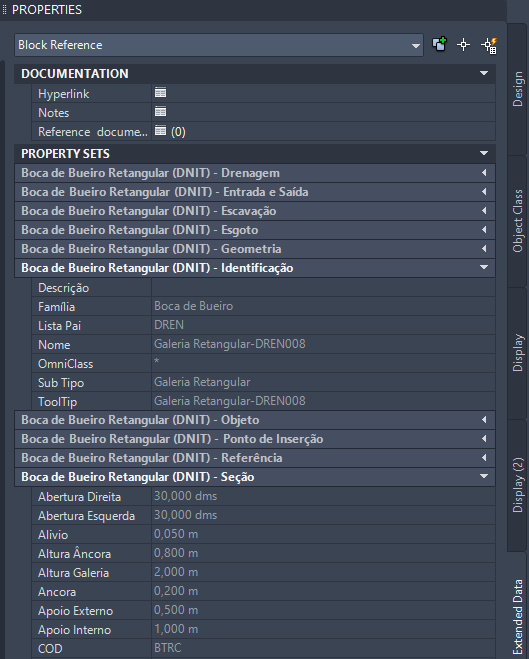The height and width of the screenshot is (659, 529).
Task: Select the Nome value 'Galeria Retangular-DREN008'
Action: coord(229,344)
